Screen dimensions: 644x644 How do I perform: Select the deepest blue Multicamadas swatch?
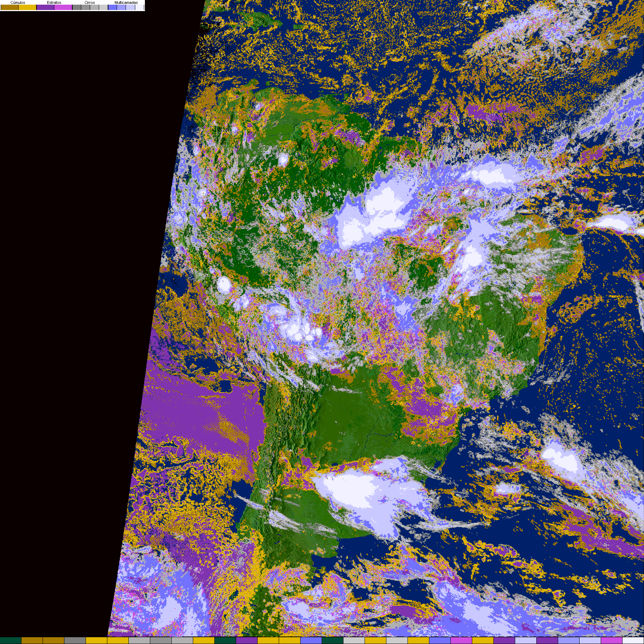click(112, 7)
